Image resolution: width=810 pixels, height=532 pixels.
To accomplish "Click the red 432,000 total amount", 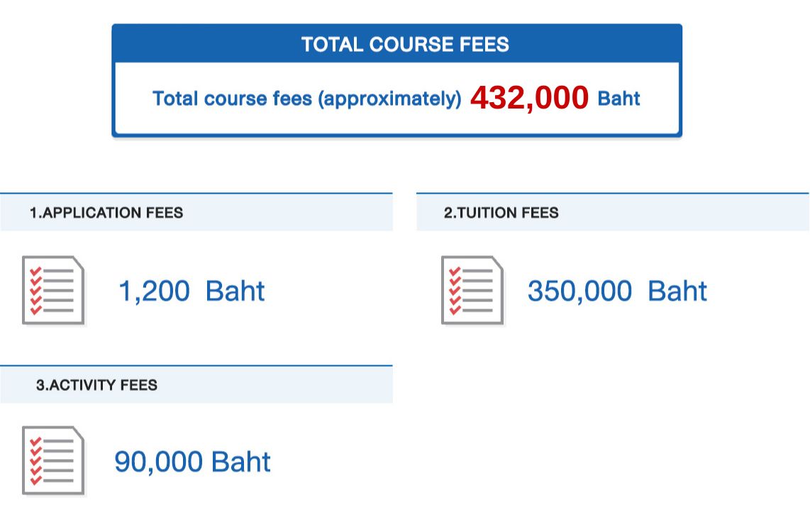I will (529, 98).
